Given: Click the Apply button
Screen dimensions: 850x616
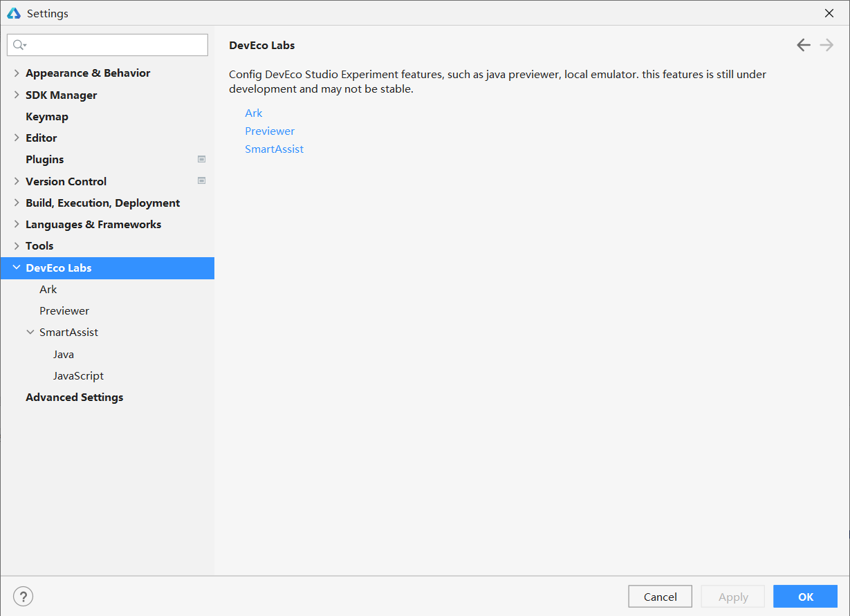Looking at the screenshot, I should point(733,597).
